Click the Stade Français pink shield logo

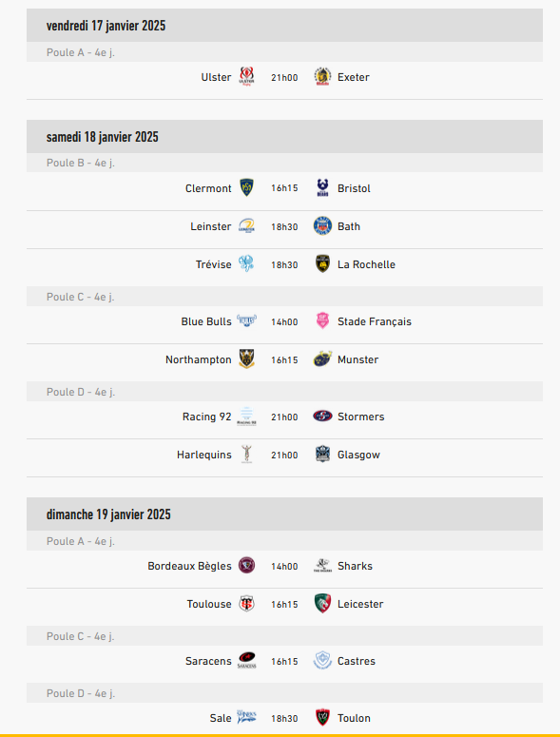(322, 321)
